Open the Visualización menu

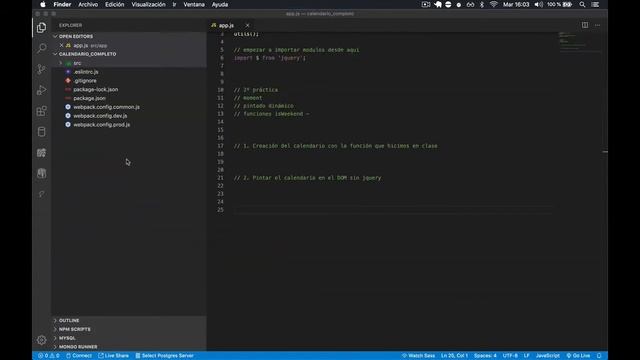point(148,4)
